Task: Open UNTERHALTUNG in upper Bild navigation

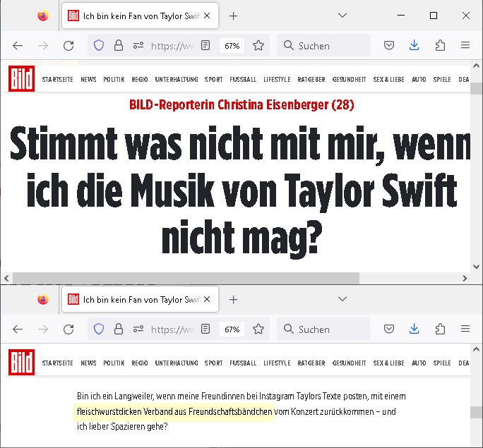Action: [x=177, y=80]
